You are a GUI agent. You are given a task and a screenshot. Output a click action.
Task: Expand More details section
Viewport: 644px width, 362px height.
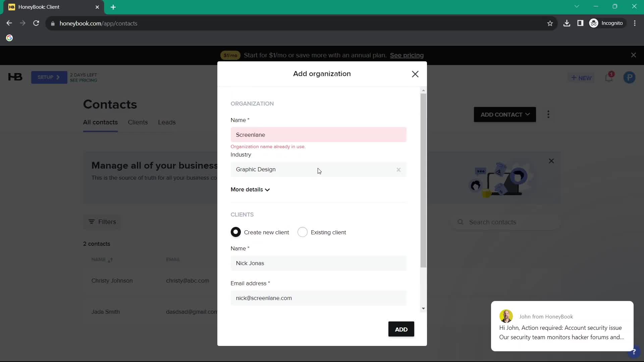pyautogui.click(x=250, y=190)
